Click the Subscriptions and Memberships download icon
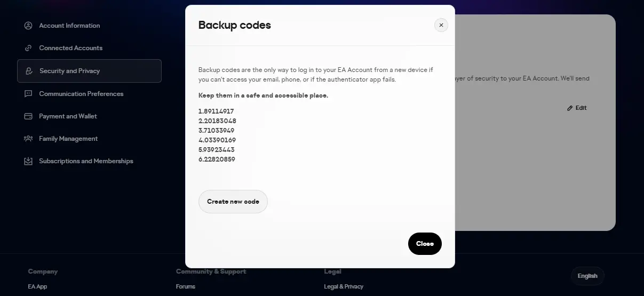This screenshot has width=644, height=296. click(x=28, y=161)
